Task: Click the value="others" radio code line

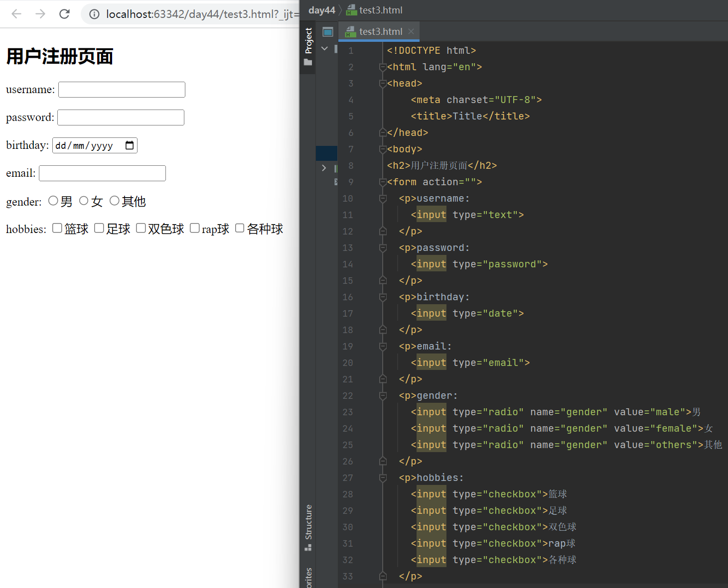Action: click(567, 445)
